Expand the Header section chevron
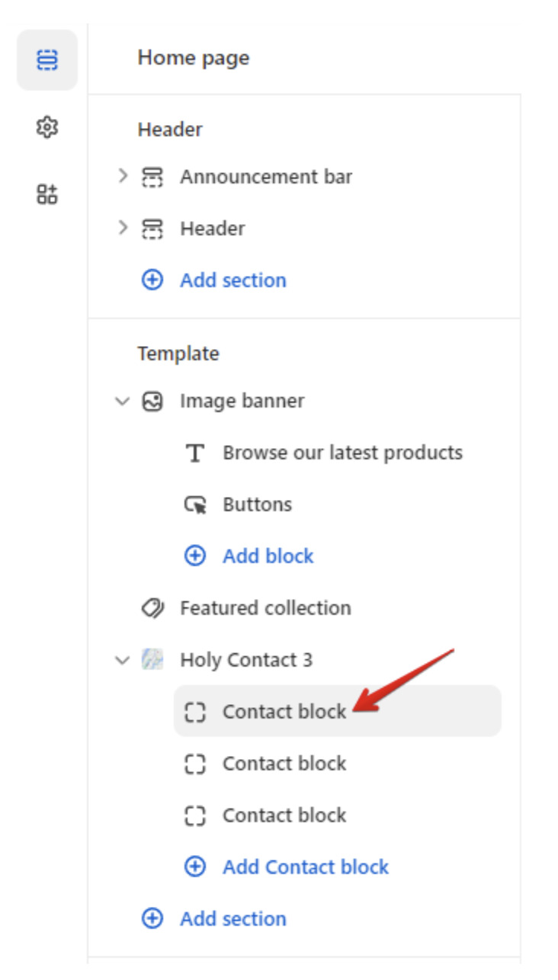 point(123,228)
